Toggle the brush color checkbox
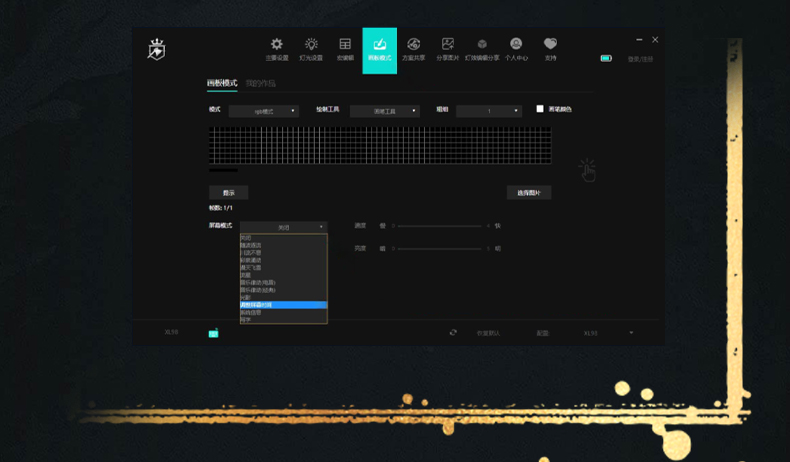This screenshot has width=790, height=462. (x=540, y=109)
